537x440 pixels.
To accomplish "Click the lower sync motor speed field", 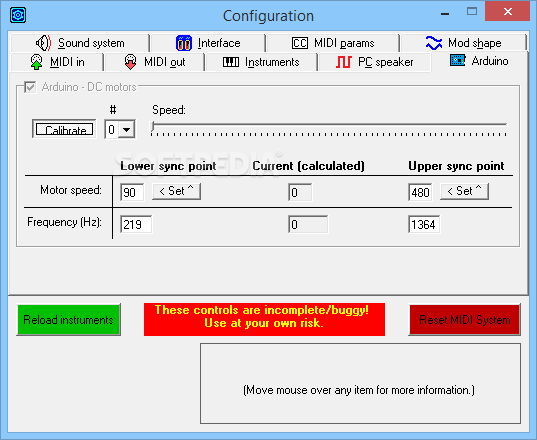I will (x=132, y=192).
